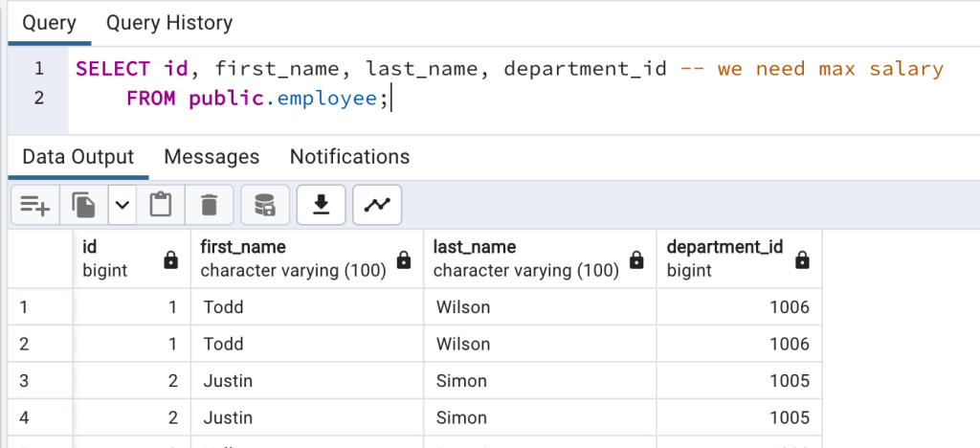980x448 pixels.
Task: Download results using the save-to-file icon
Action: pyautogui.click(x=322, y=204)
